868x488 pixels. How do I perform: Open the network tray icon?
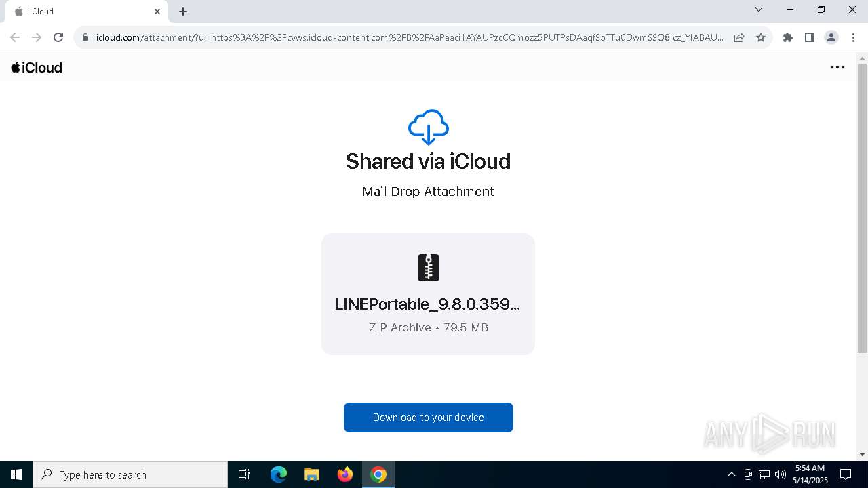764,474
